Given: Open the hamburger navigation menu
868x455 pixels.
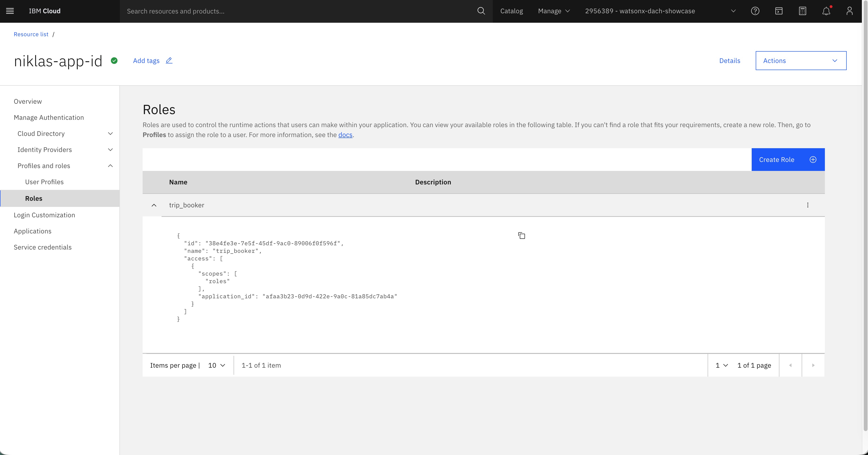Looking at the screenshot, I should pos(10,11).
